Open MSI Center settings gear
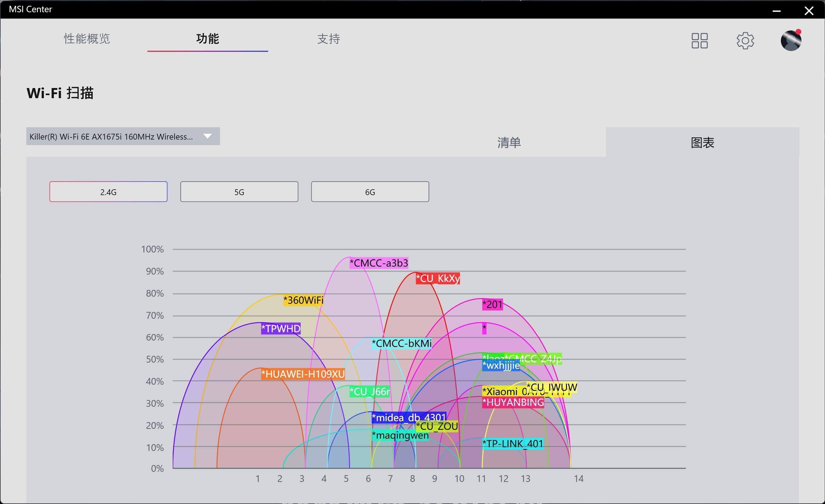Image resolution: width=825 pixels, height=504 pixels. [x=745, y=40]
